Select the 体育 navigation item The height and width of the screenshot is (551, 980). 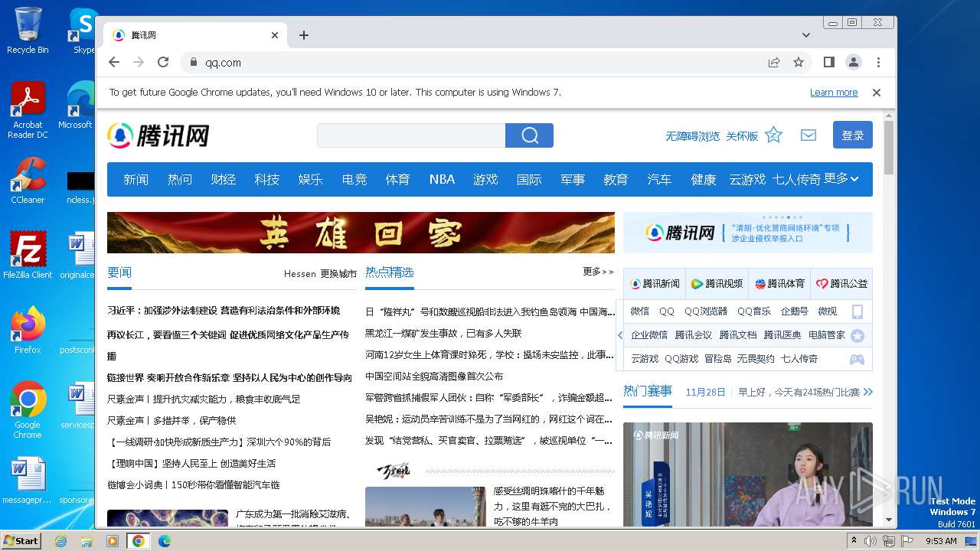397,179
